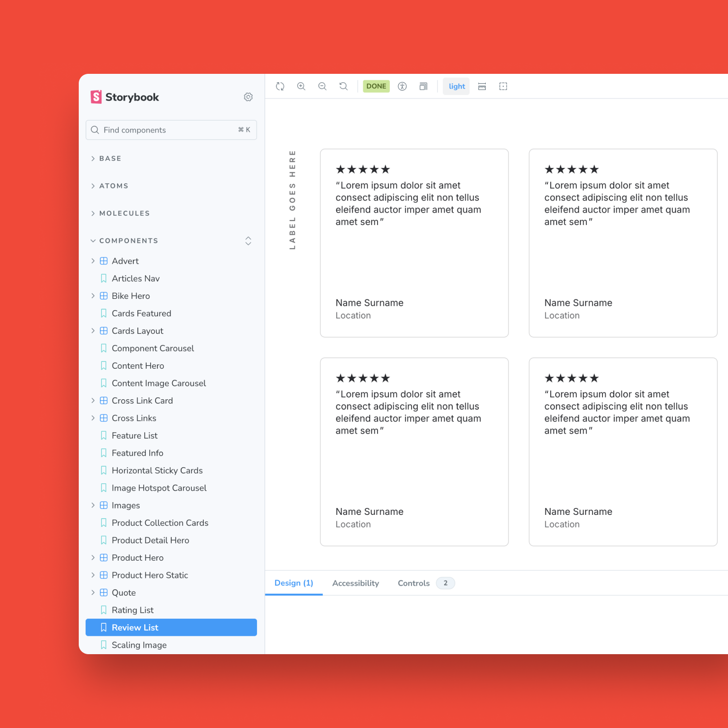Image resolution: width=728 pixels, height=728 pixels.
Task: Reset the preview zoom level
Action: point(344,86)
